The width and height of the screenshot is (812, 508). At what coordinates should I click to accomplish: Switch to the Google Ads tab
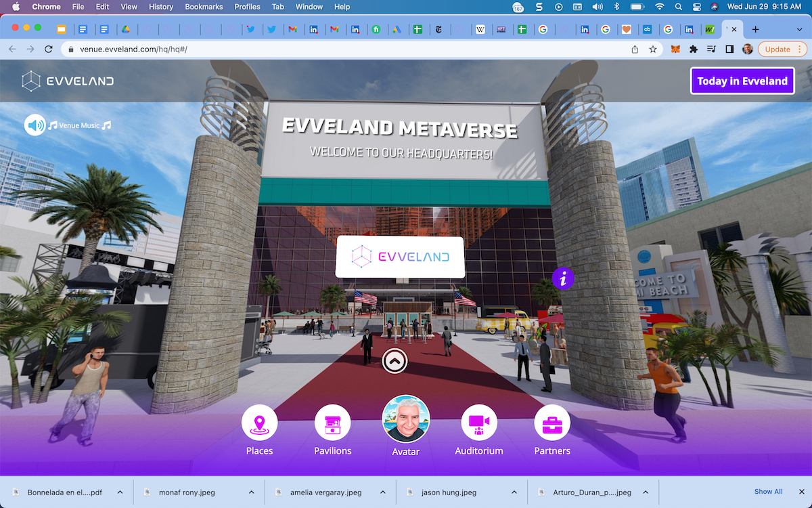click(397, 29)
